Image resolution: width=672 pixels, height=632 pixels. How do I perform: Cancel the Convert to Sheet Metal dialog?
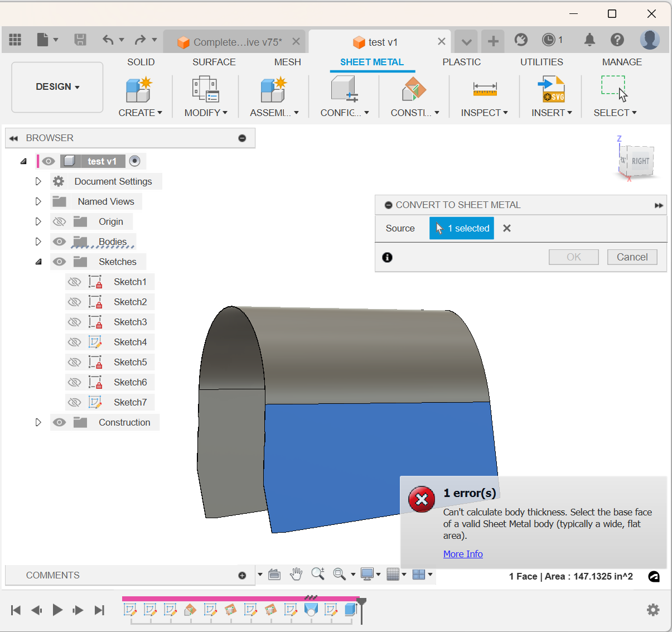click(632, 257)
